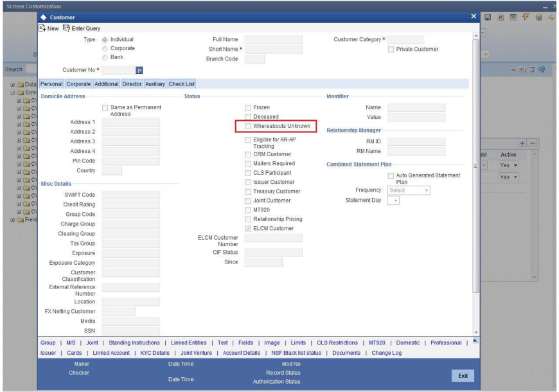The image size is (559, 392).
Task: Open the Statement Day dropdown
Action: [x=393, y=200]
